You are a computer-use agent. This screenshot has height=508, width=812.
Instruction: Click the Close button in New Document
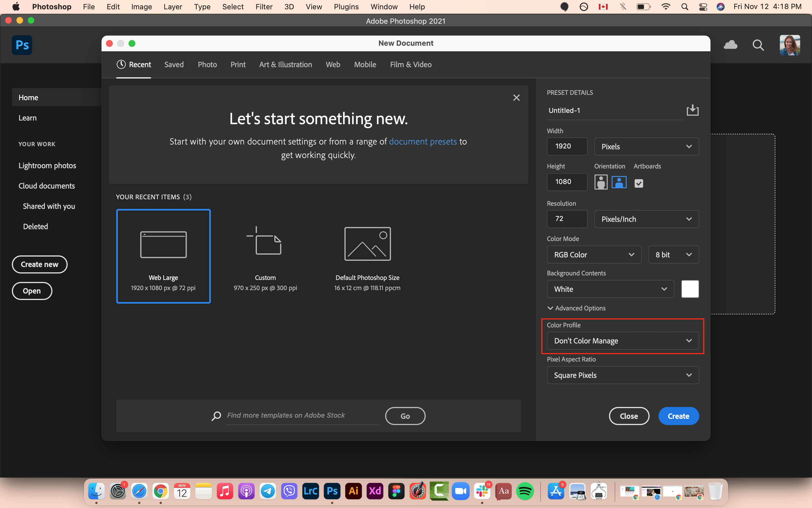point(629,416)
